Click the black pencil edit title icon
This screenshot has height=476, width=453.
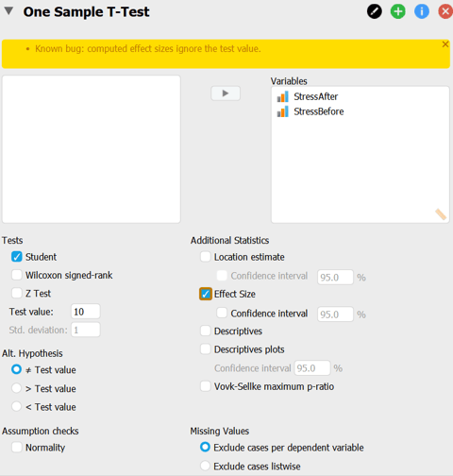point(375,11)
